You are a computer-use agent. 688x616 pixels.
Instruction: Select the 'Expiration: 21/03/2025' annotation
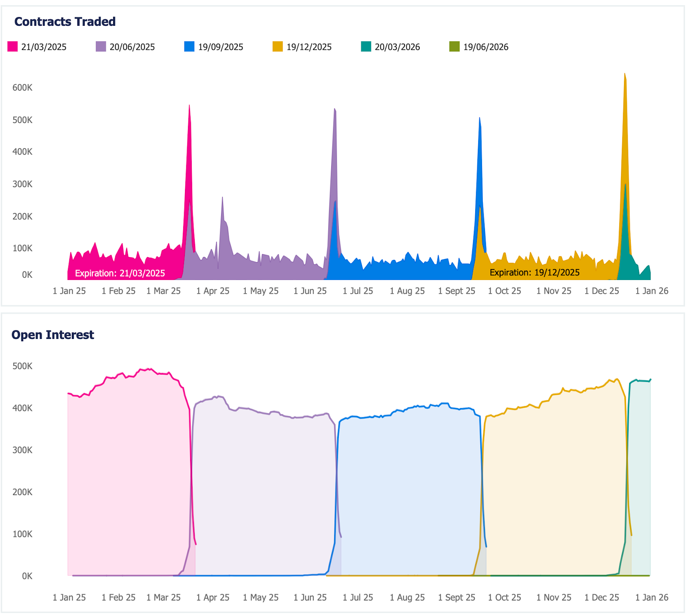click(120, 273)
